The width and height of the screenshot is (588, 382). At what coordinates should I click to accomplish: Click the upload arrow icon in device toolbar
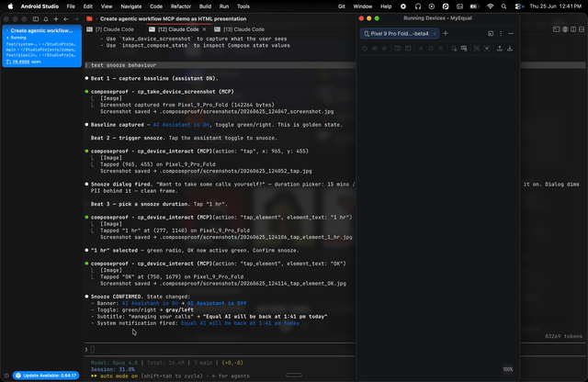coord(500,49)
